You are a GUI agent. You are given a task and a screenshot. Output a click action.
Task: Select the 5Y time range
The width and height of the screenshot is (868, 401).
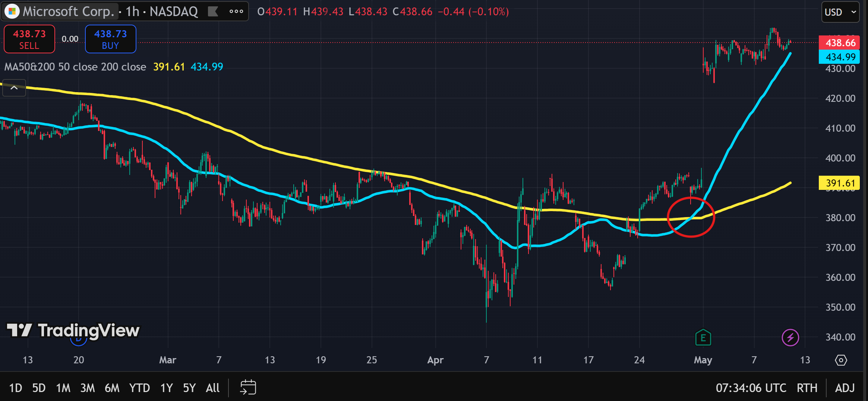click(189, 388)
